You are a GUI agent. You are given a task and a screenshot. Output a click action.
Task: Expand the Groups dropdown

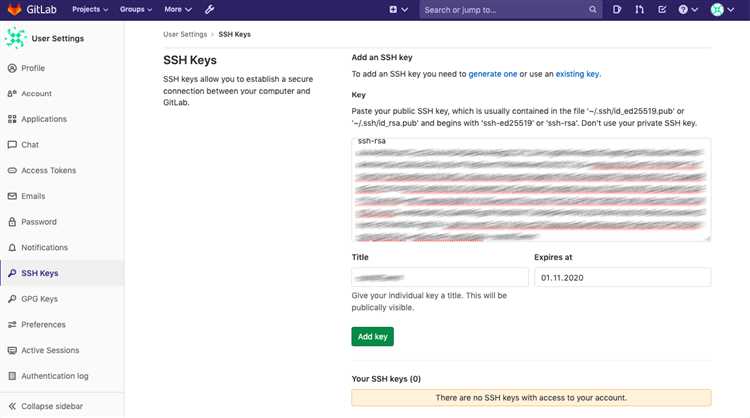(136, 9)
